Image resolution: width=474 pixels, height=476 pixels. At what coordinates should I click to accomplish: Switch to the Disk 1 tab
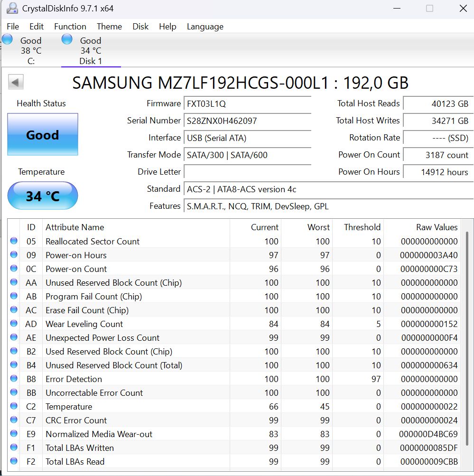pos(91,51)
